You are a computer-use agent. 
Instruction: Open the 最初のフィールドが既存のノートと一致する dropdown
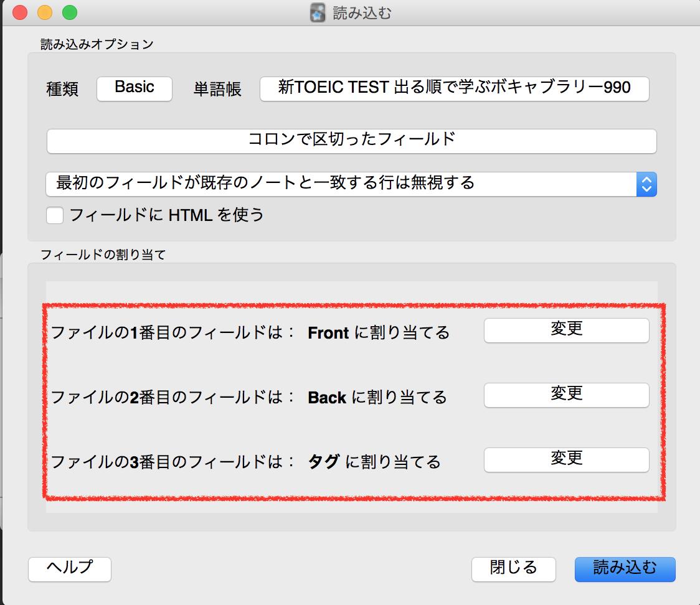coord(351,184)
